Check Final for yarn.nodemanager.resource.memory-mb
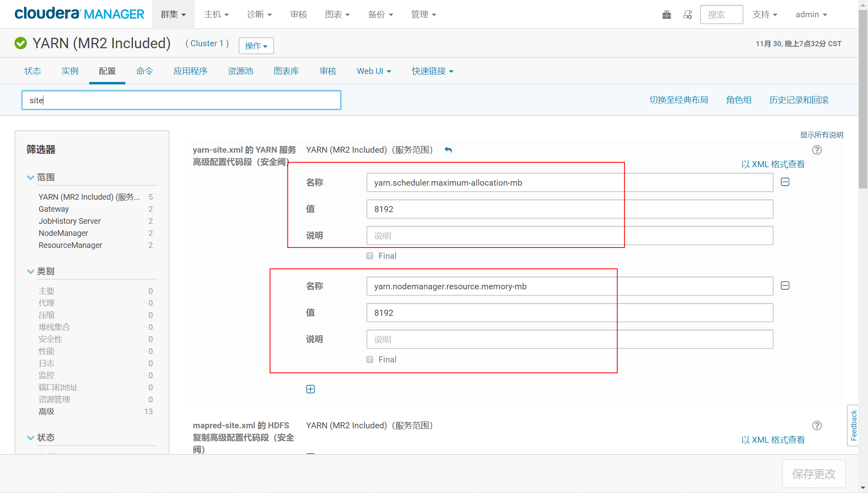 370,360
